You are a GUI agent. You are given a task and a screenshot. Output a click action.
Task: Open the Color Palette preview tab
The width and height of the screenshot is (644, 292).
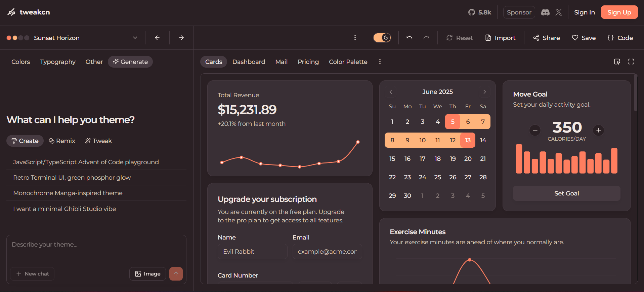click(348, 62)
